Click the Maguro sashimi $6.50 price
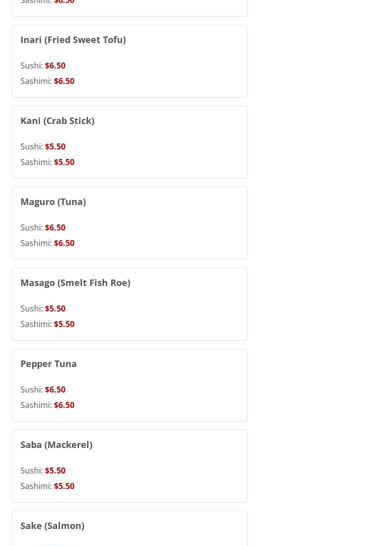Viewport: 392px width, 546px height. (x=64, y=243)
